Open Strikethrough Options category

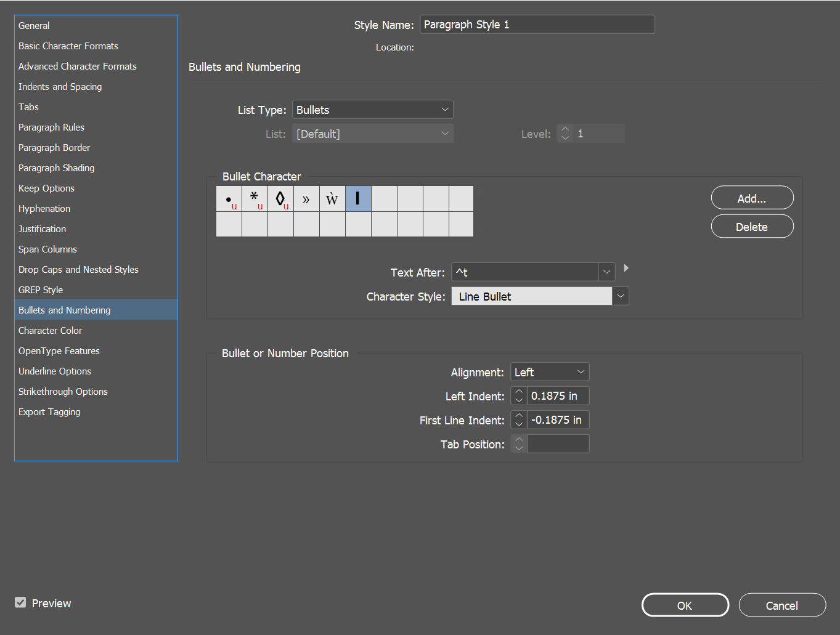pos(96,392)
